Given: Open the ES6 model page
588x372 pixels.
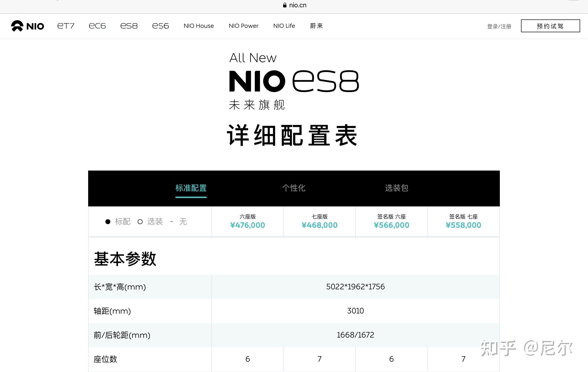Looking at the screenshot, I should click(x=160, y=26).
